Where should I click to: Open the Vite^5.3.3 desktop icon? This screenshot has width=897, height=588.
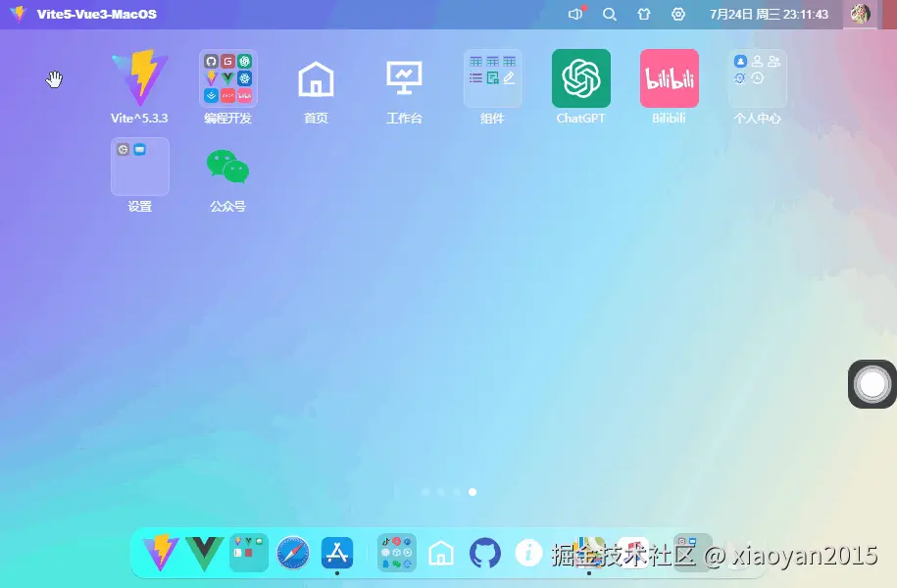139,78
